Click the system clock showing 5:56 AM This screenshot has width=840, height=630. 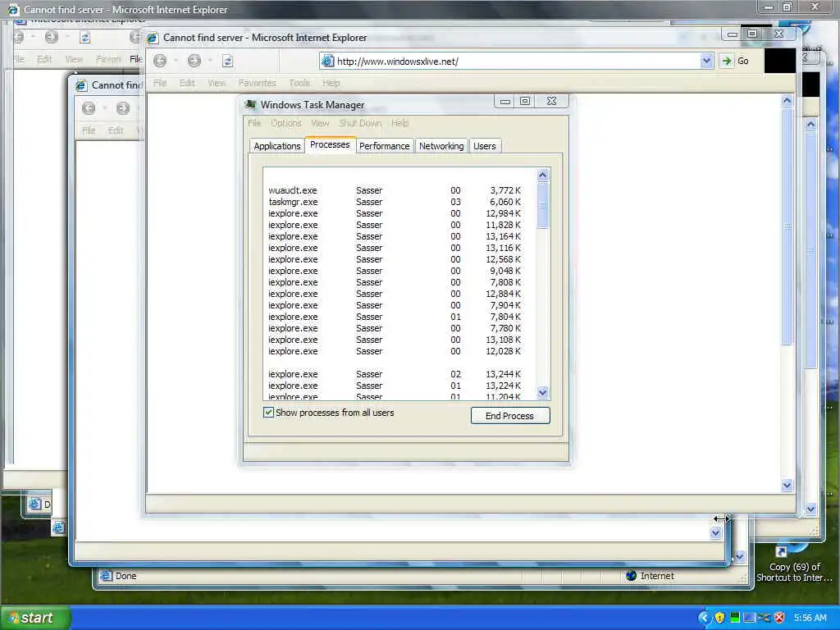(810, 618)
